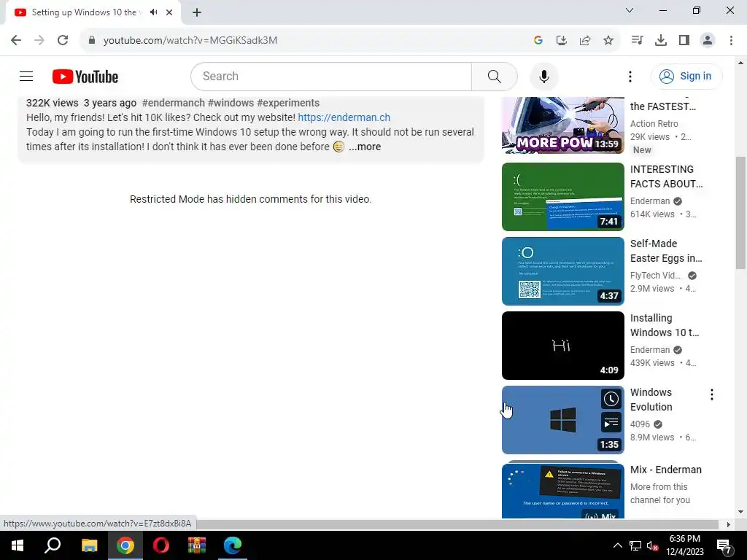
Task: Expand the description with ...more
Action: tap(365, 147)
